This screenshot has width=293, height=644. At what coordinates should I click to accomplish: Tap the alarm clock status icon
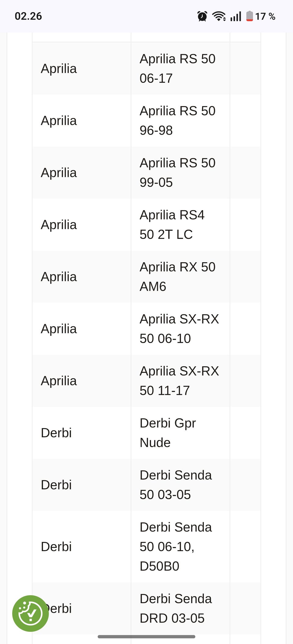[202, 16]
